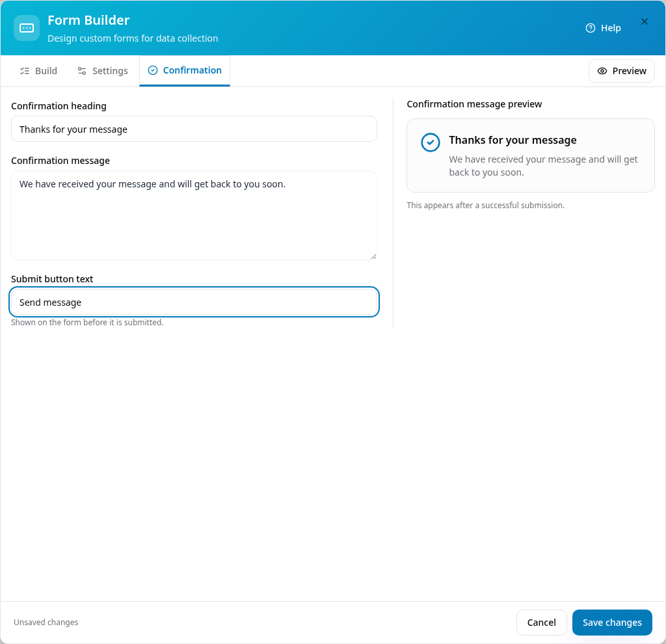Open Help from the header
Viewport: 666px width, 644px height.
click(x=603, y=28)
